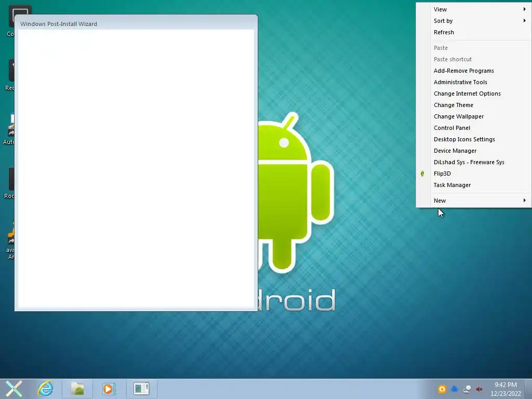532x399 pixels.
Task: Open Control Panel from the context menu
Action: tap(474, 128)
